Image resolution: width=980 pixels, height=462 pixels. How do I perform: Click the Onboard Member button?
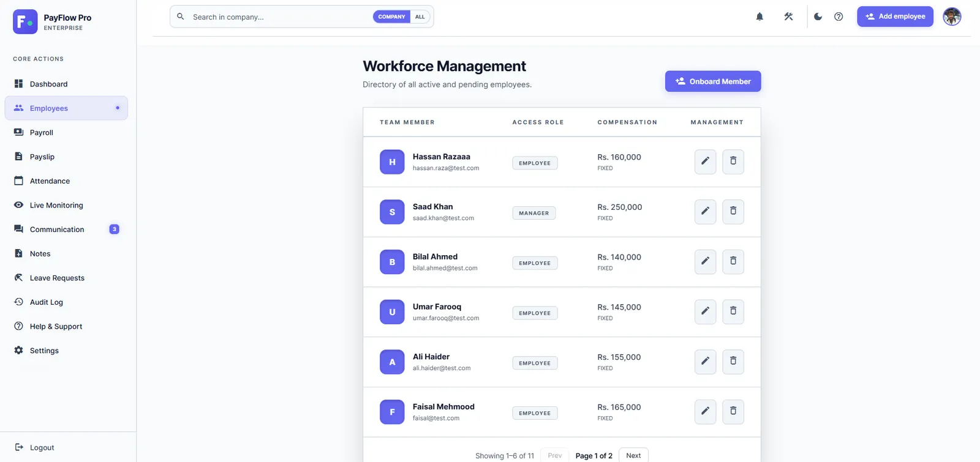tap(713, 81)
